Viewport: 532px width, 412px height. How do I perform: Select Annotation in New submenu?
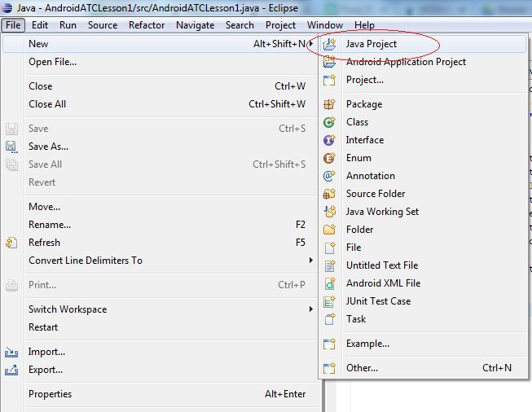coord(423,176)
